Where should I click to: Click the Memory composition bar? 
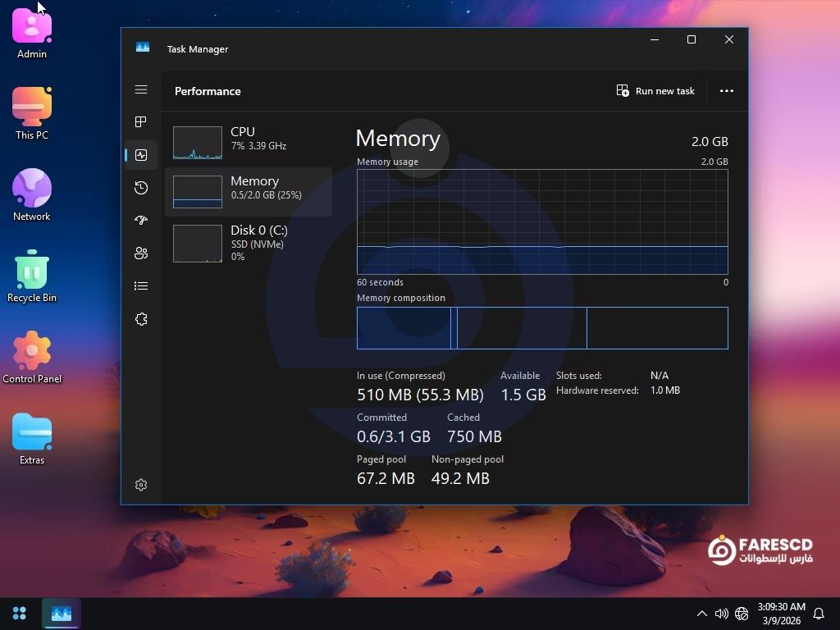point(541,328)
